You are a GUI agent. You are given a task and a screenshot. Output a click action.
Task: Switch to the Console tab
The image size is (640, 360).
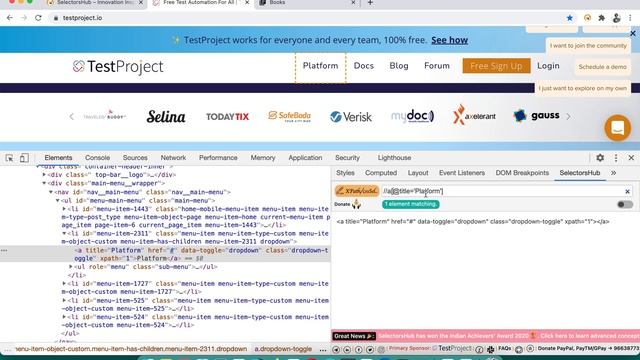point(97,158)
